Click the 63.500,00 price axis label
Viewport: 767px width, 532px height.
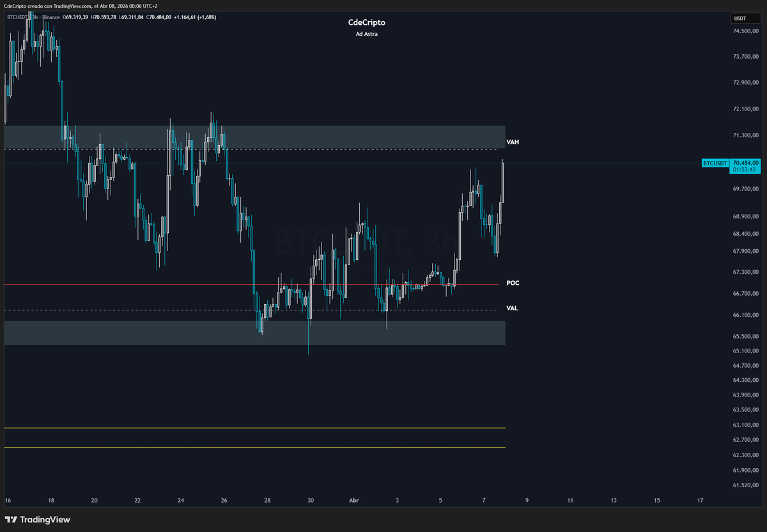[745, 410]
